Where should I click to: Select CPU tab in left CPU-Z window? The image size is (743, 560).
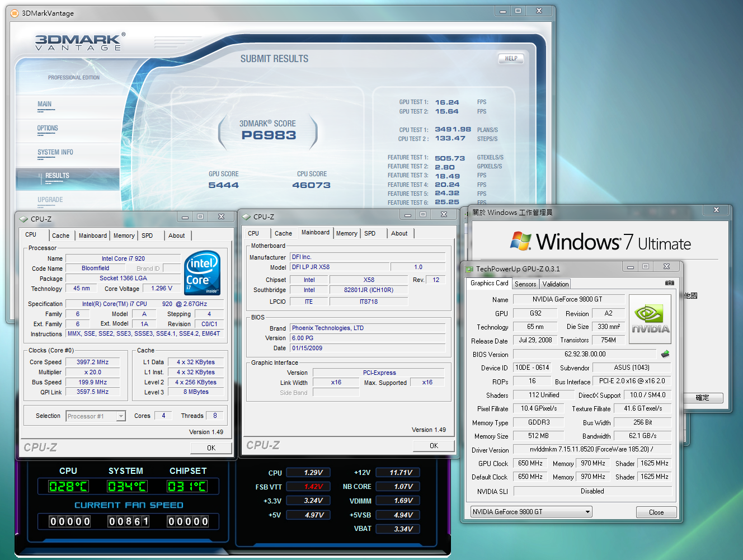[x=31, y=234]
